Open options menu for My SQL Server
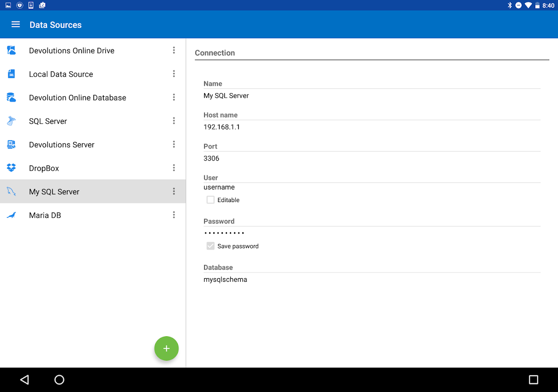Image resolution: width=558 pixels, height=392 pixels. pos(174,192)
